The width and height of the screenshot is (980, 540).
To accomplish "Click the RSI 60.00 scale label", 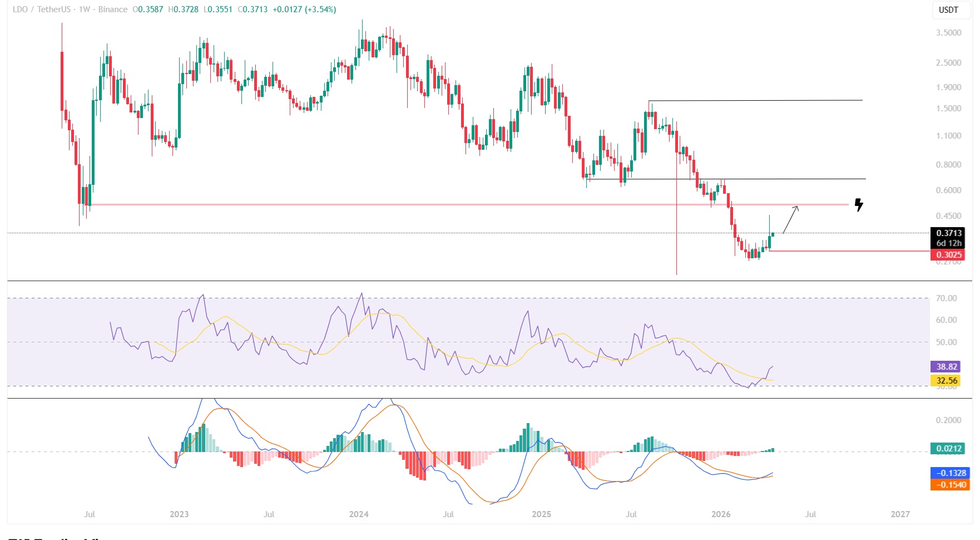I will pos(946,320).
